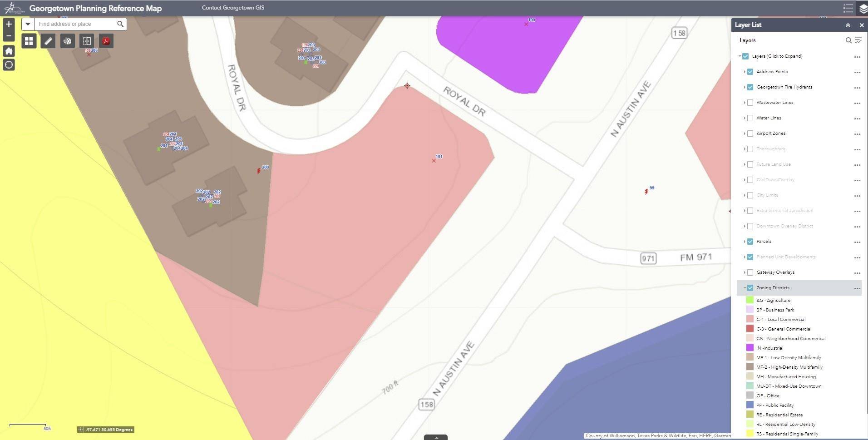Viewport: 868px width, 440px height.
Task: Return to the default home extent
Action: (9, 51)
